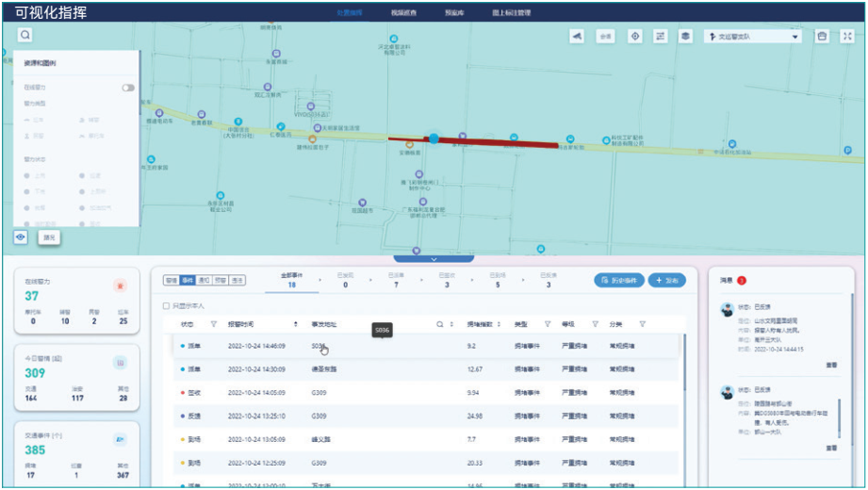Click the locate target icon on map toolbar

(x=635, y=36)
